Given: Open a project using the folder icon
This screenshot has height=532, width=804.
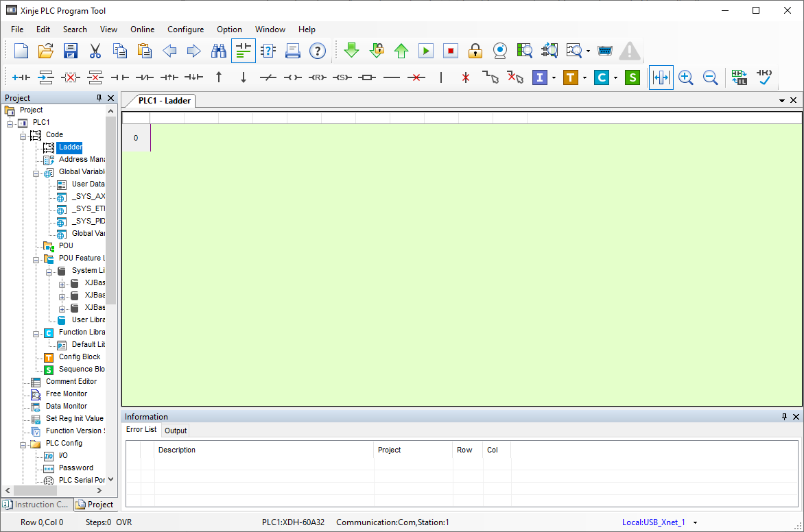Looking at the screenshot, I should click(46, 51).
